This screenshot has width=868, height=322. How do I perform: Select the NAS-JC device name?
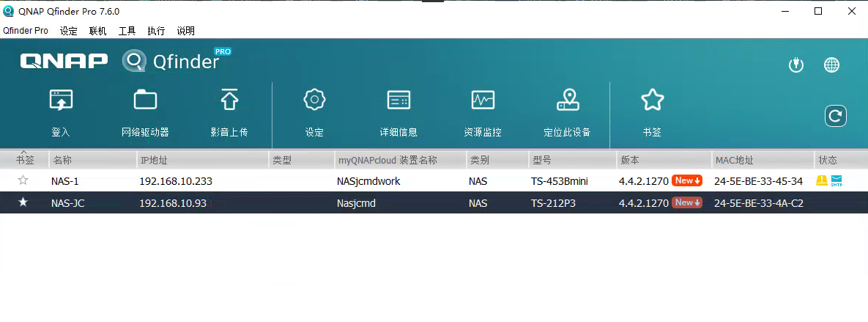(x=68, y=203)
